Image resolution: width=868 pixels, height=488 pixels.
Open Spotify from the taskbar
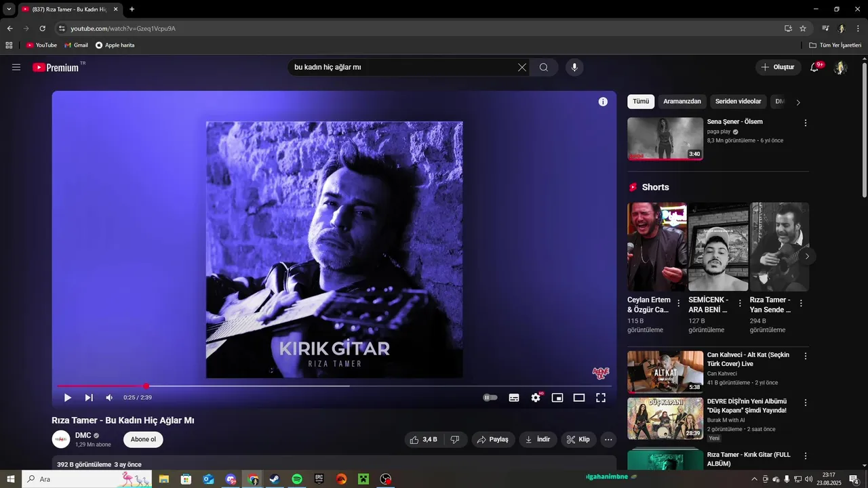[x=297, y=479]
